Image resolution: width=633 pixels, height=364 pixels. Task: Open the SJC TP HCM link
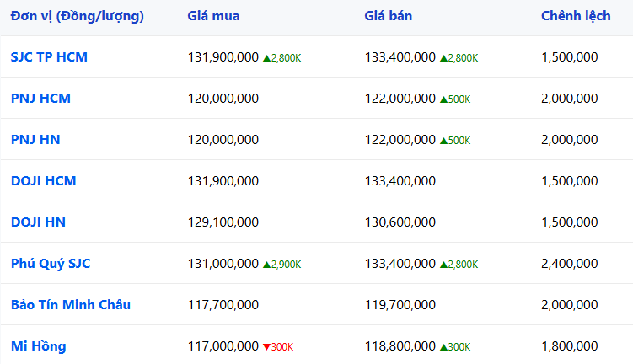[x=49, y=57]
